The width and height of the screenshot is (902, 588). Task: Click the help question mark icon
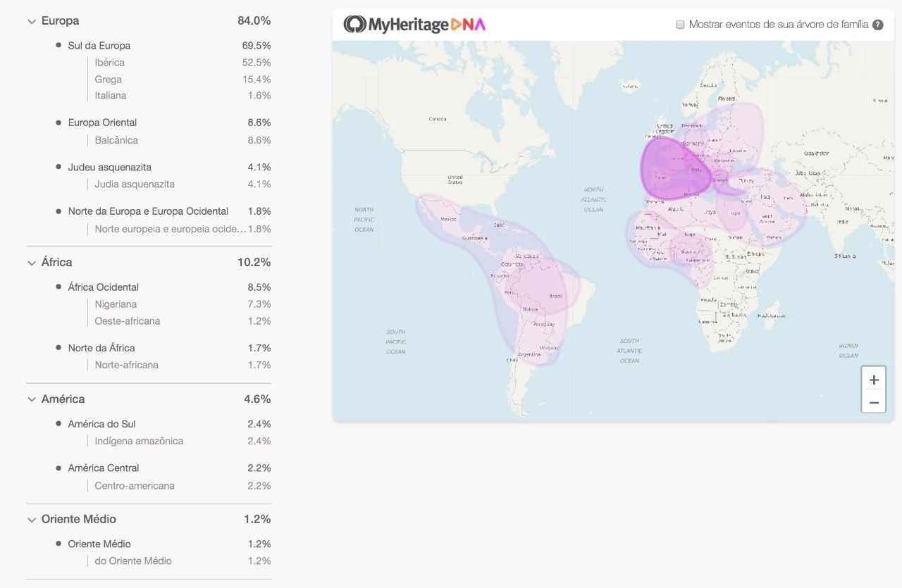(x=877, y=25)
